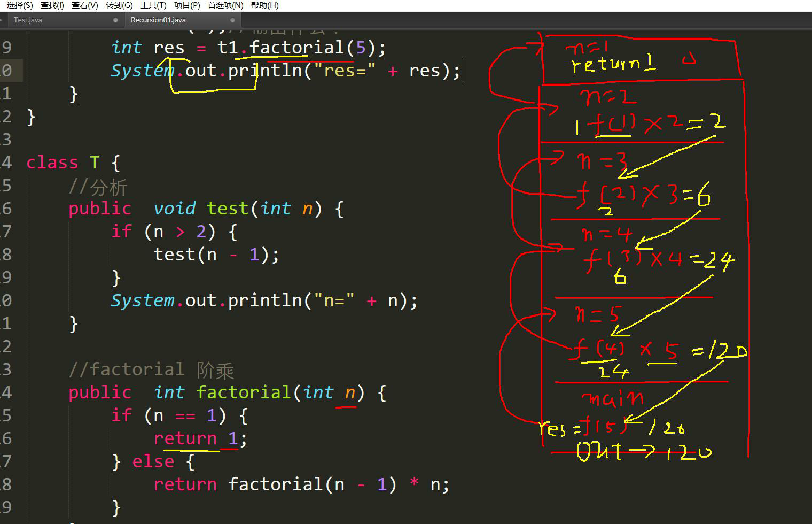Viewport: 812px width, 524px height.
Task: Open the 工具(T) menu
Action: pos(153,5)
